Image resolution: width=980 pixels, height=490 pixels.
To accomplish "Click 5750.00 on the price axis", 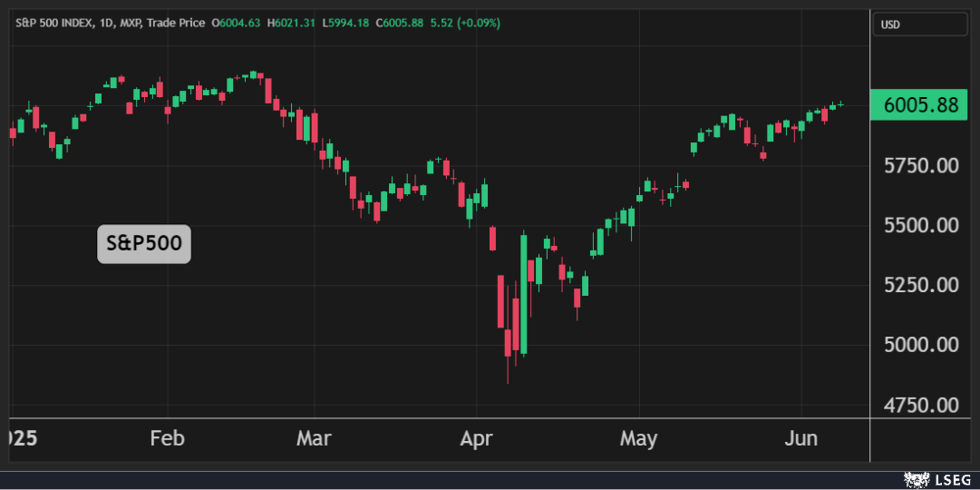I will (921, 166).
